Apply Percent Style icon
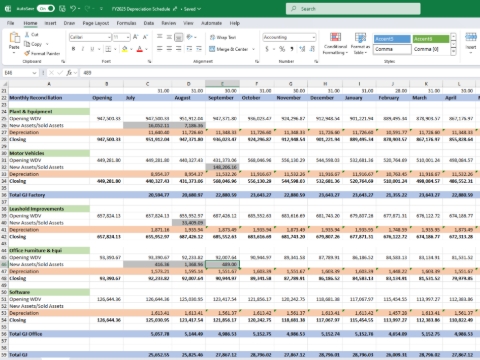Viewport: 480px width, 360px height. click(x=282, y=49)
